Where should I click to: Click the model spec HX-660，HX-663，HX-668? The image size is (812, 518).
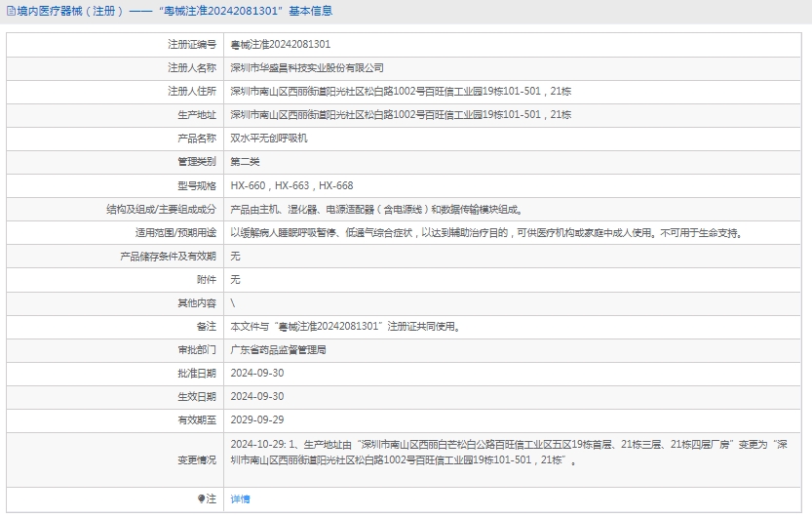pyautogui.click(x=291, y=185)
